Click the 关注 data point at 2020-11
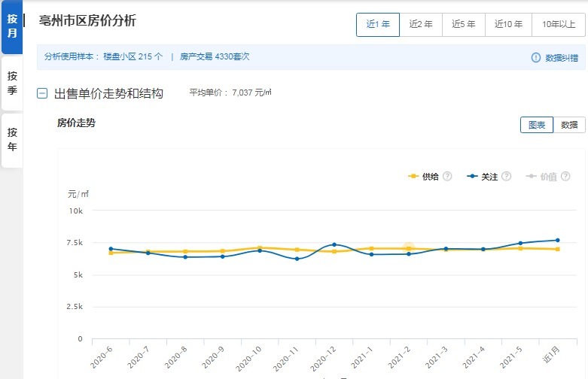This screenshot has height=379, width=588. (x=297, y=259)
